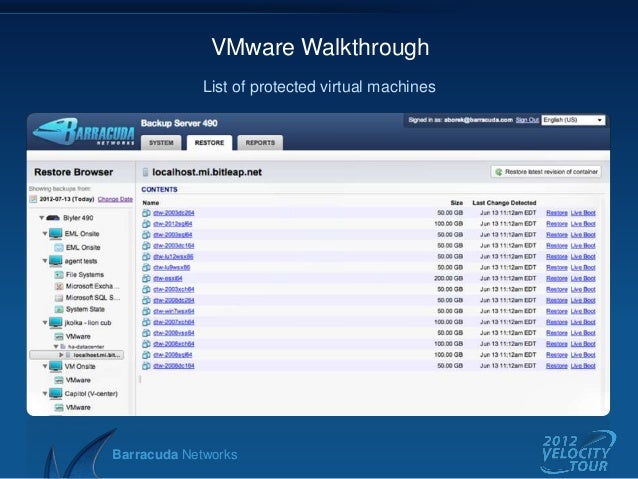Collapse the VM Onsite node
This screenshot has width=638, height=479.
[x=45, y=366]
